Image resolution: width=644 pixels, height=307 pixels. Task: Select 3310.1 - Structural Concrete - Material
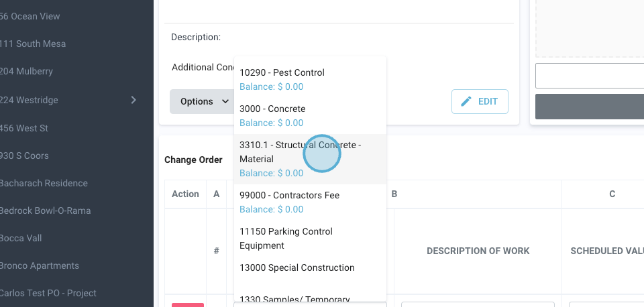[x=300, y=151]
